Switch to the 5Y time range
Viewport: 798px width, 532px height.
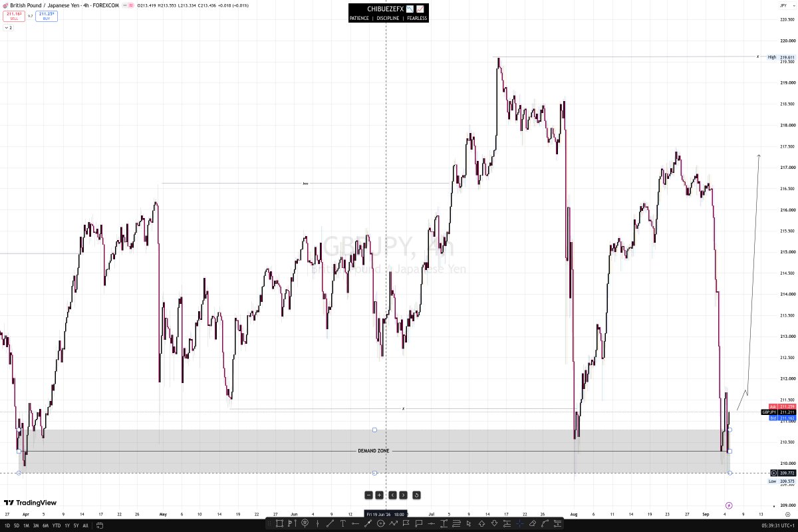coord(76,525)
